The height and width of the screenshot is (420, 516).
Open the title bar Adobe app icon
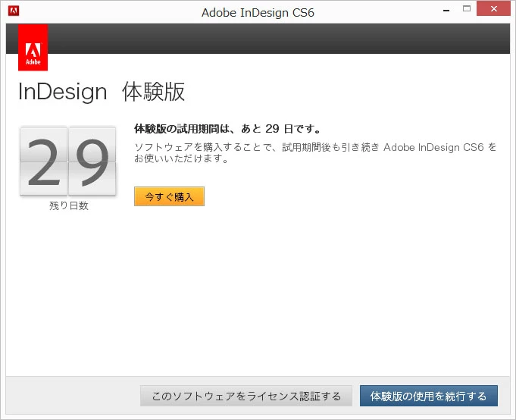pos(14,11)
